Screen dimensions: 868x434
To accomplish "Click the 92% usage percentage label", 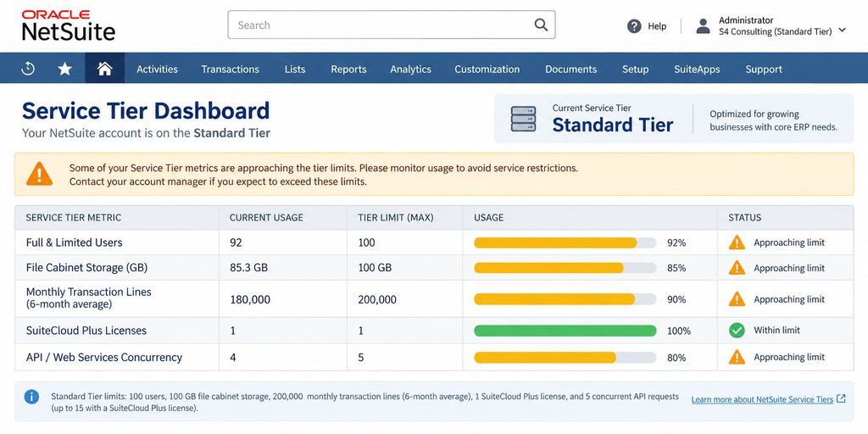I will point(676,242).
